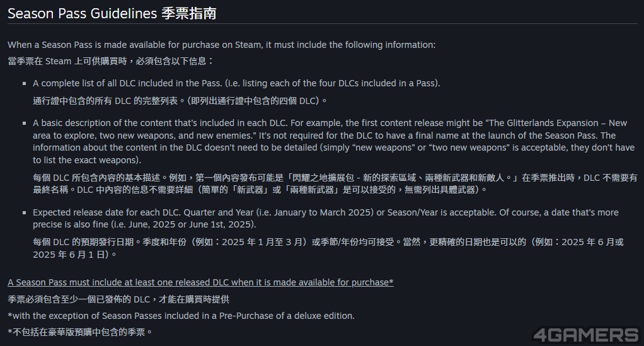Click the Chinese footnote about 豪華版預購

coord(79,332)
